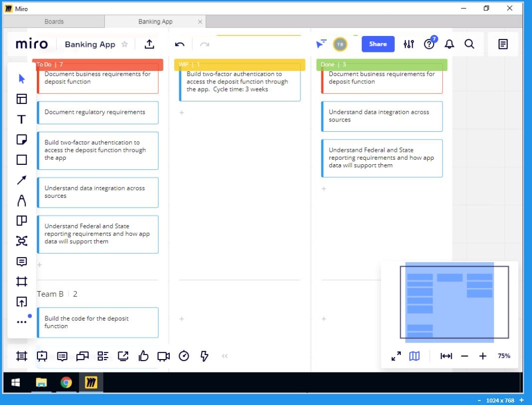Image resolution: width=532 pixels, height=405 pixels.
Task: Undo the last action
Action: click(180, 44)
